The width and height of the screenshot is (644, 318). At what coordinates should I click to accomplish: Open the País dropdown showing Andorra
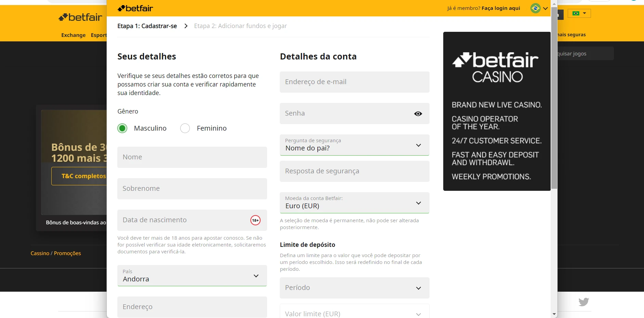click(x=192, y=276)
